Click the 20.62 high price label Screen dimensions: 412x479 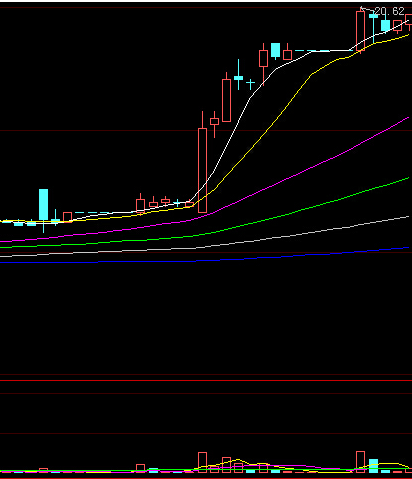[x=389, y=12]
